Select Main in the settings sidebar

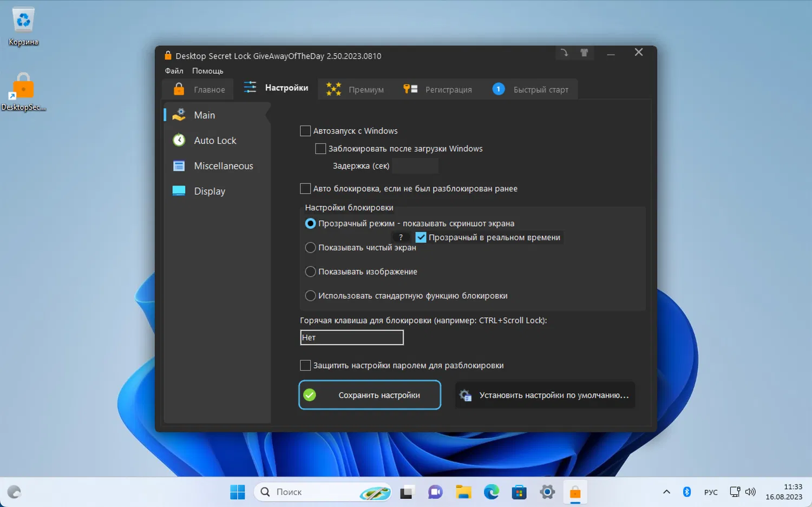point(217,115)
